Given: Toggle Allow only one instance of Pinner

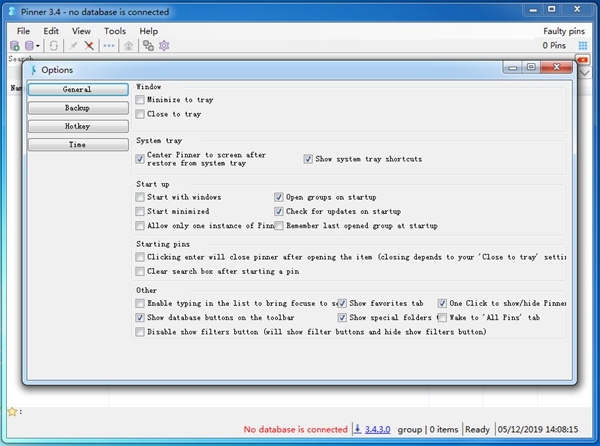Looking at the screenshot, I should click(140, 226).
